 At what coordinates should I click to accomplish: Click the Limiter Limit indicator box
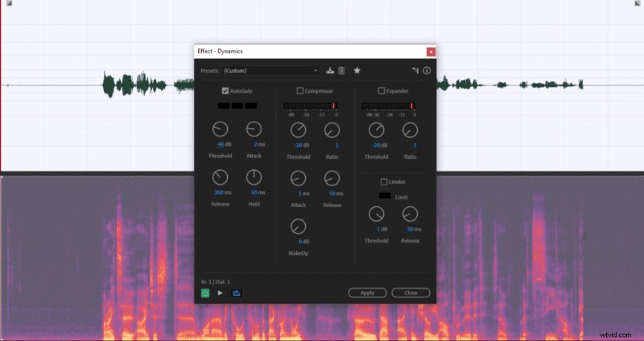[x=385, y=196]
